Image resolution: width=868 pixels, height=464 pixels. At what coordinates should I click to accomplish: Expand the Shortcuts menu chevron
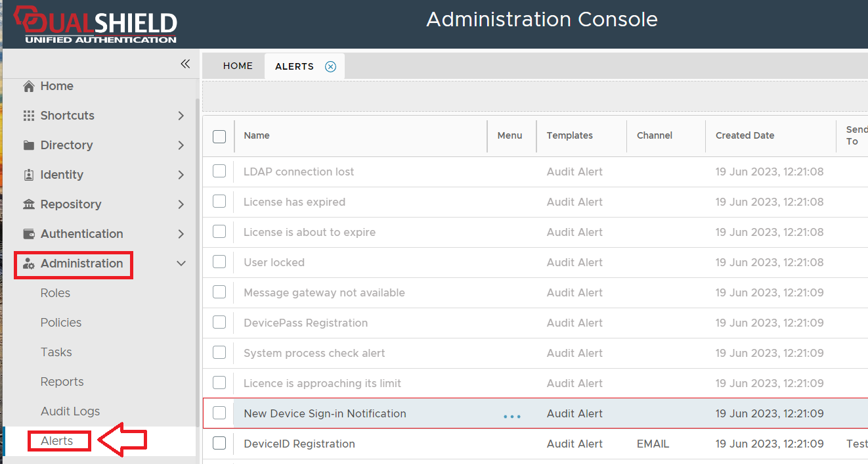(x=181, y=116)
